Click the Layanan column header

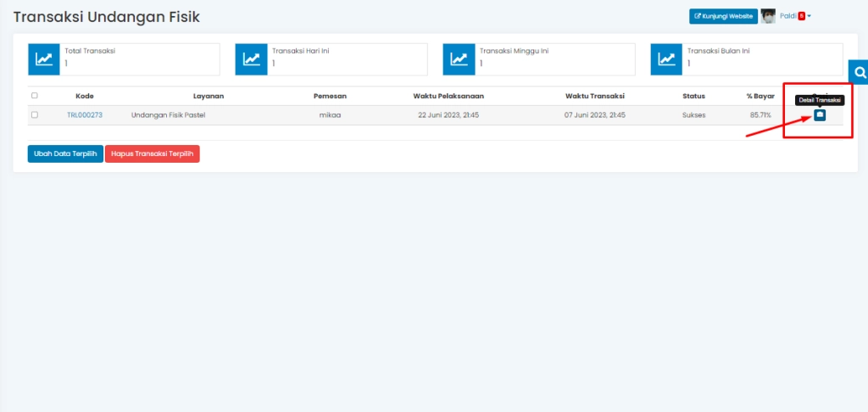pyautogui.click(x=209, y=96)
